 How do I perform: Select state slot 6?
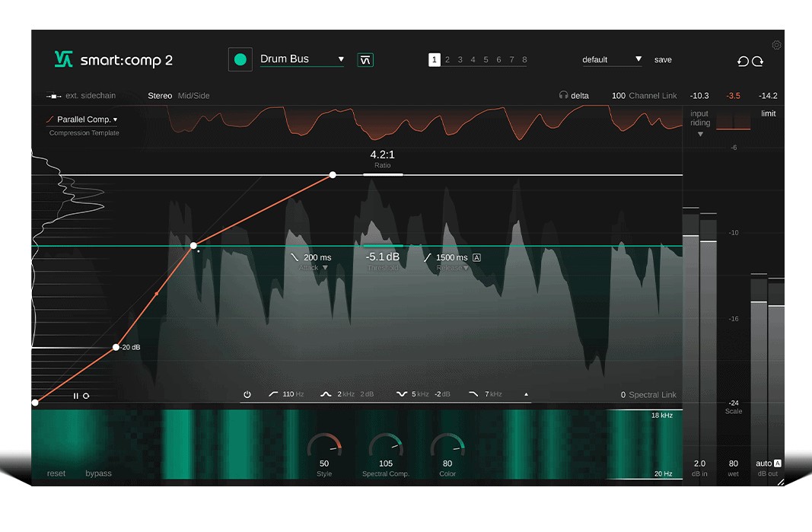(x=498, y=59)
